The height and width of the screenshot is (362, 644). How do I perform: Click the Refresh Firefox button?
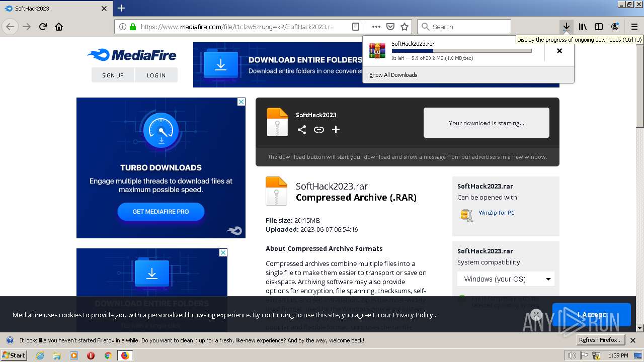pos(600,340)
